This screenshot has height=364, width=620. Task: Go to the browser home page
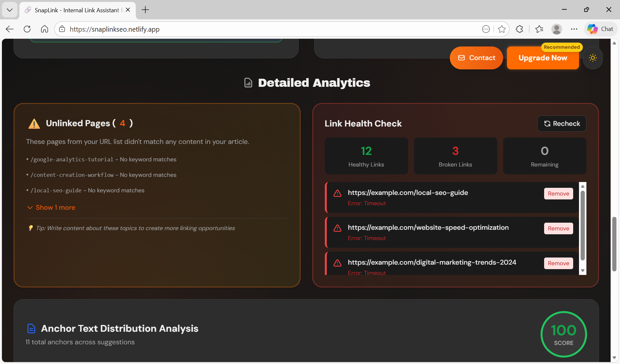pos(45,29)
